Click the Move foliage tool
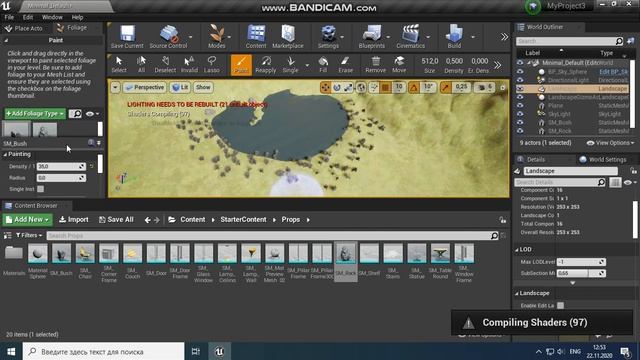 point(399,64)
